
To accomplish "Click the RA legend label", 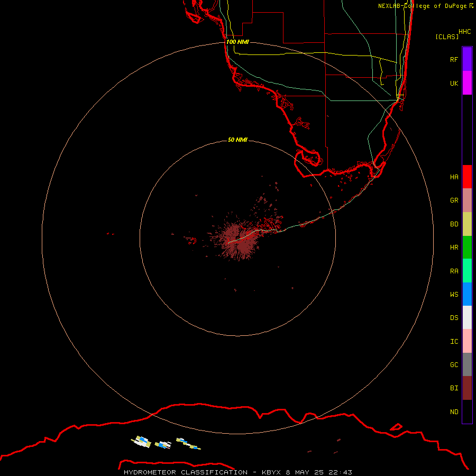I will pos(454,271).
